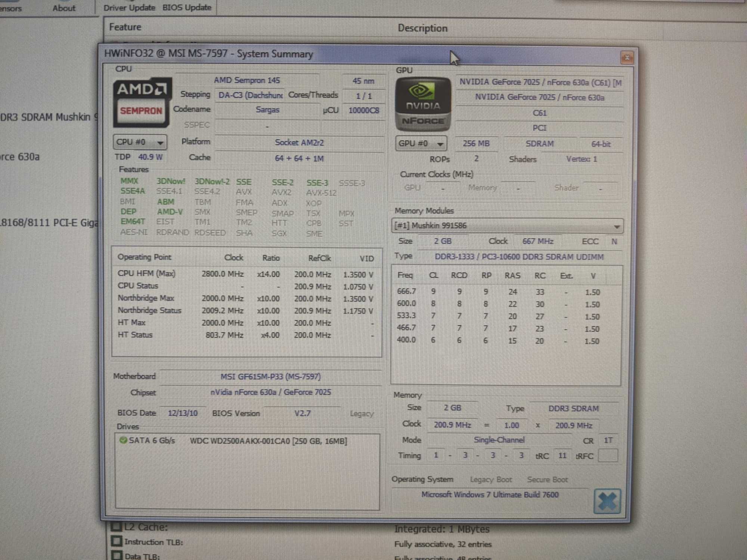Screen dimensions: 747x560
Task: Open the CPU #0 selector dropdown
Action: [140, 142]
